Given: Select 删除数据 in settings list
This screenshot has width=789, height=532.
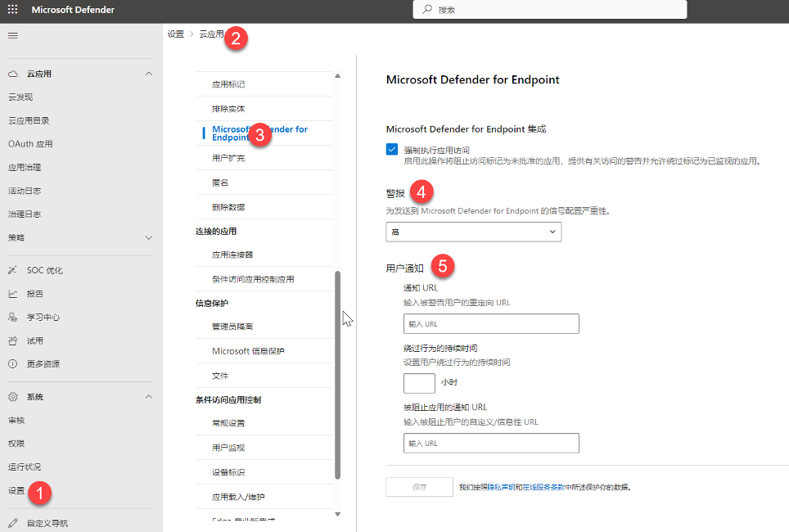Looking at the screenshot, I should click(228, 207).
